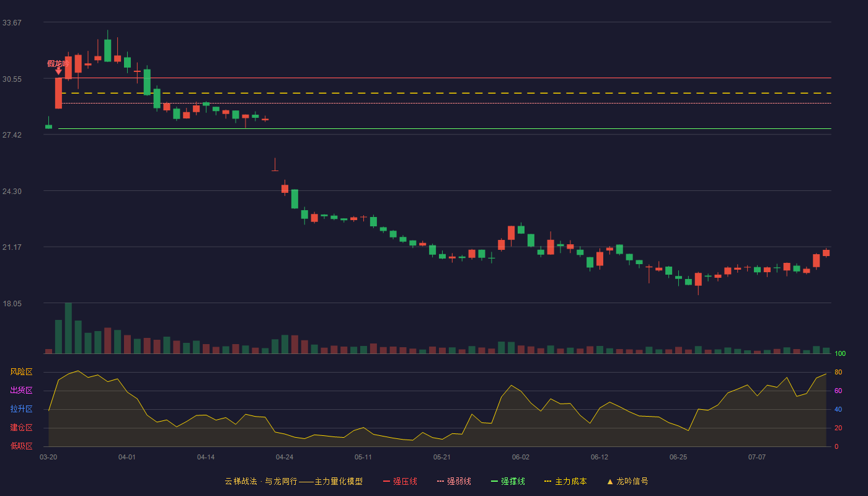Click the yellow triangle icon beside 龙吟信号
This screenshot has width=868, height=496.
click(x=609, y=481)
